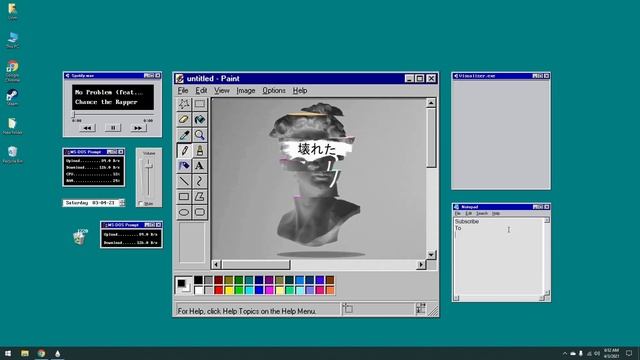The width and height of the screenshot is (640, 360).
Task: Select the Brush tool in Paint
Action: [200, 150]
